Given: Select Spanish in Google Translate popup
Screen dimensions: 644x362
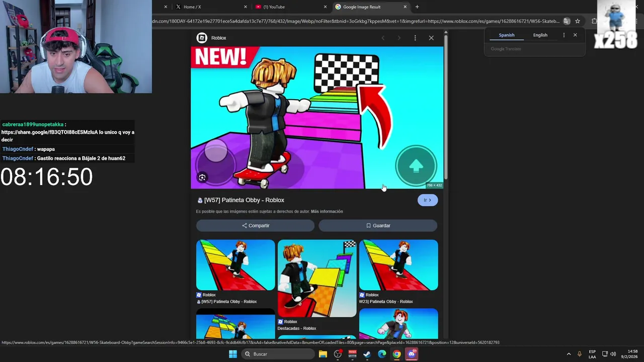Looking at the screenshot, I should point(507,35).
